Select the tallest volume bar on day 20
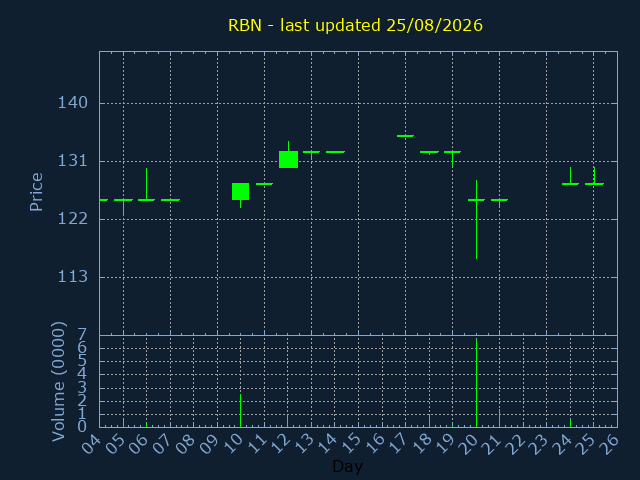The height and width of the screenshot is (480, 640). [x=476, y=382]
